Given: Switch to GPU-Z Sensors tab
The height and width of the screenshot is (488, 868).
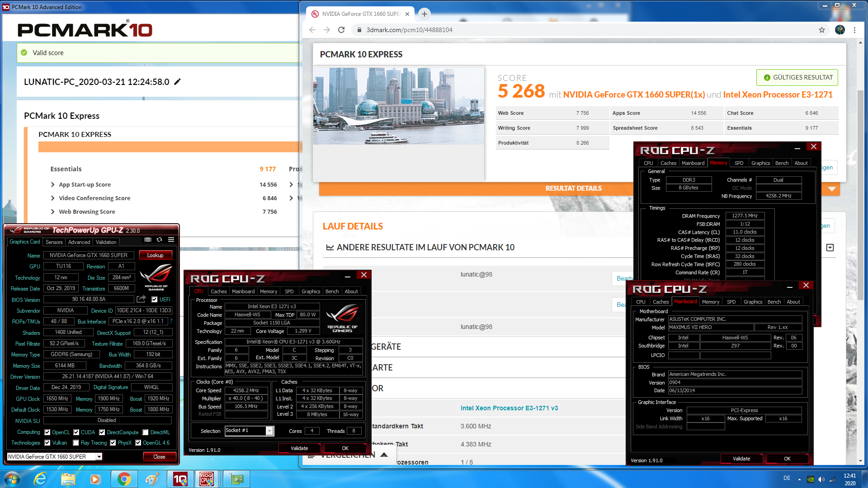Looking at the screenshot, I should (x=54, y=242).
